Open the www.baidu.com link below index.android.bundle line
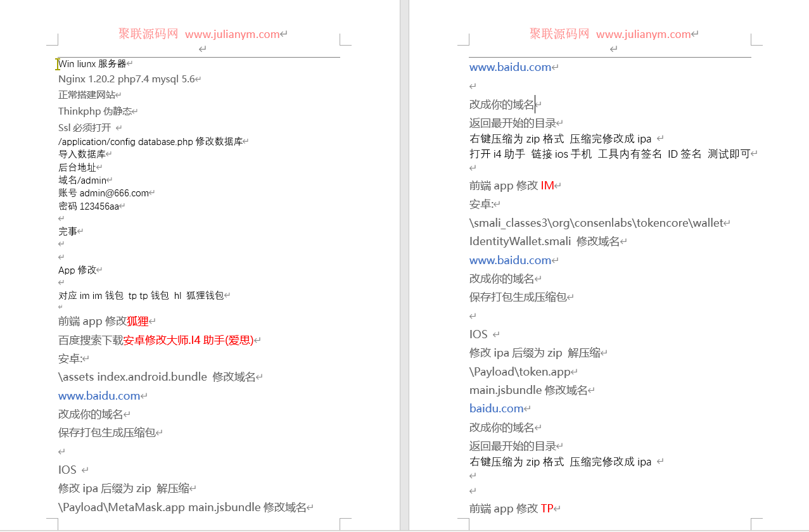809x532 pixels. [x=99, y=396]
